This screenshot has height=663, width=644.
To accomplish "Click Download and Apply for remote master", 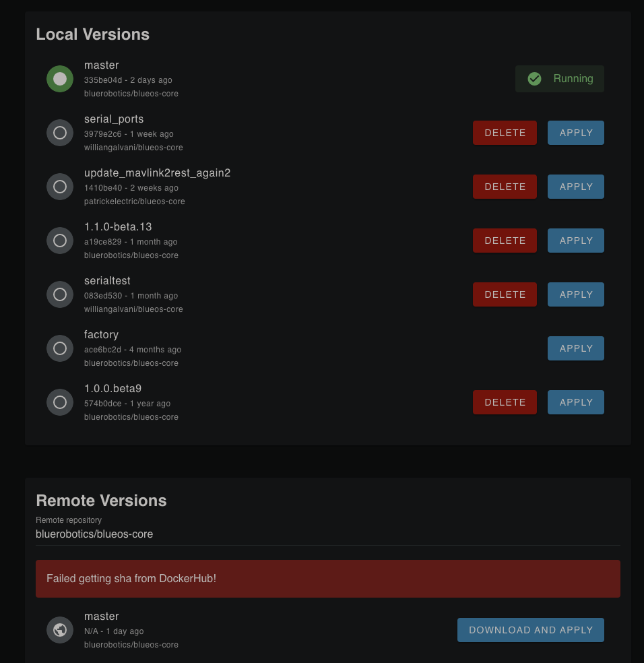I will point(530,629).
